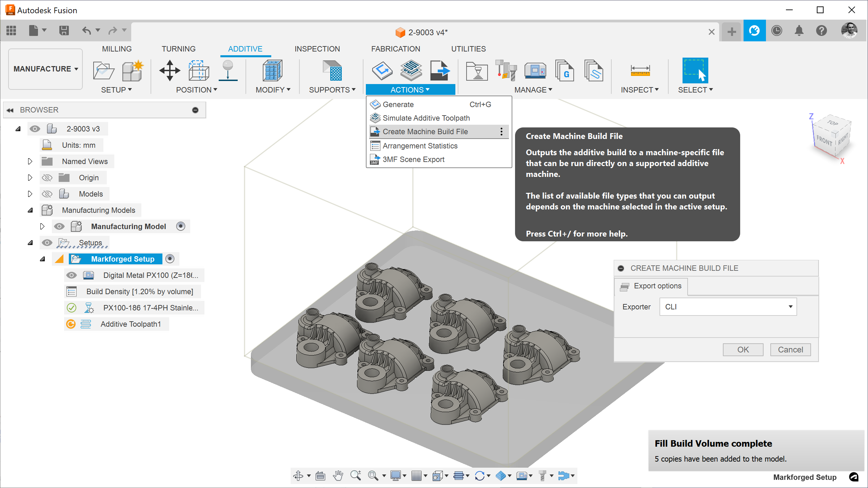Click the TOP face of ViewCube

coord(832,123)
